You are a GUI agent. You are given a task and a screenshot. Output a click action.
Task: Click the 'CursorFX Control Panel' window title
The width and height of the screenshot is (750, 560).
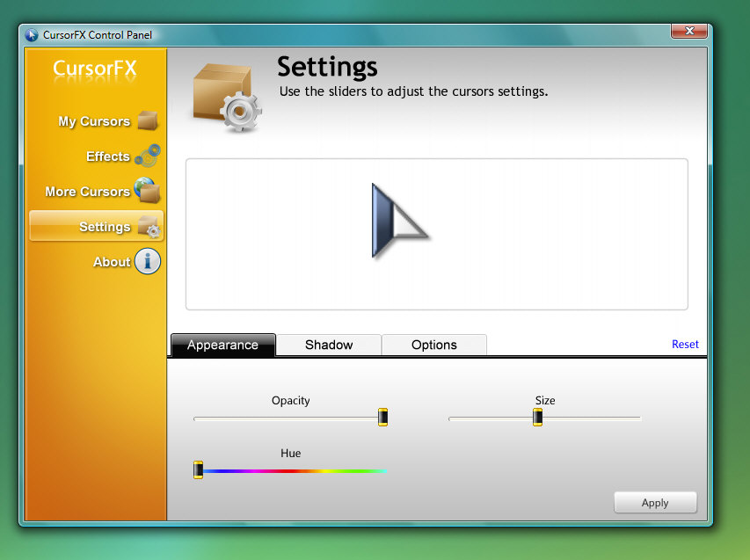98,35
